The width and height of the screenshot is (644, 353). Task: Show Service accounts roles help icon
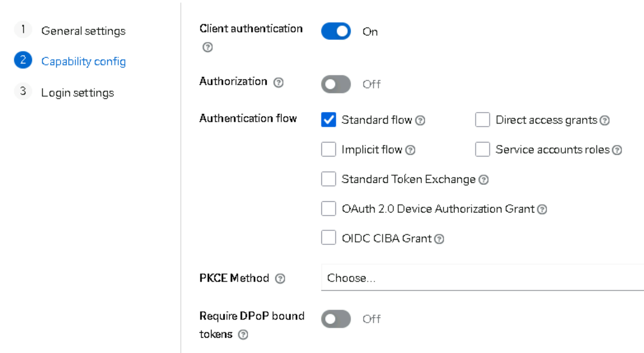pos(617,150)
